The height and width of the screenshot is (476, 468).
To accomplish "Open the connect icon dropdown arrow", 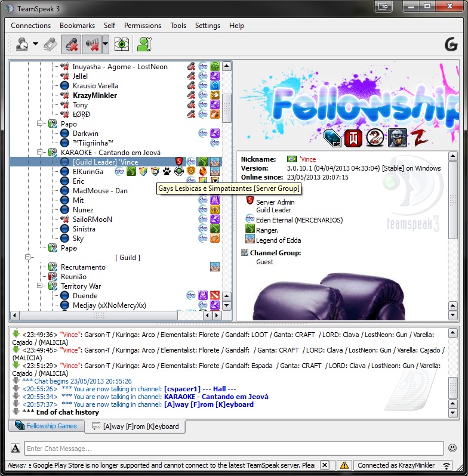I will pyautogui.click(x=36, y=44).
